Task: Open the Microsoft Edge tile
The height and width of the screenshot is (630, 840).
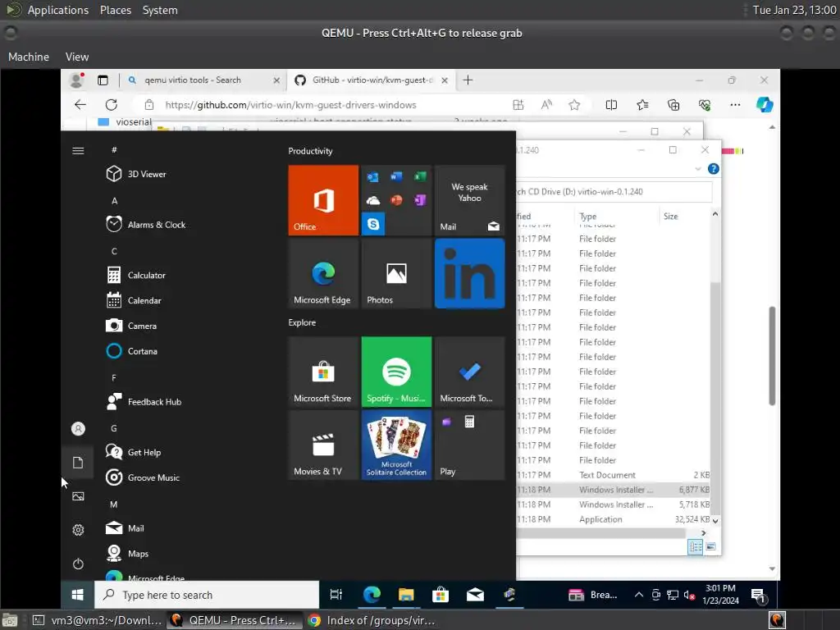Action: click(323, 274)
